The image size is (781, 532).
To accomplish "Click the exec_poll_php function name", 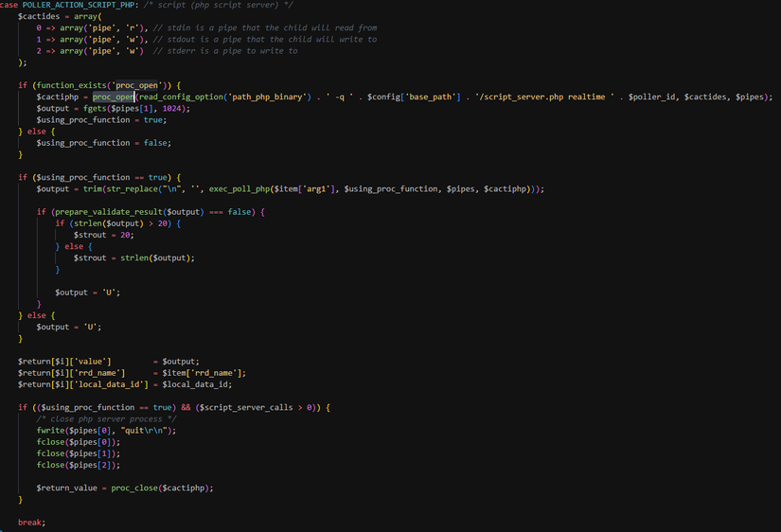I will [240, 188].
